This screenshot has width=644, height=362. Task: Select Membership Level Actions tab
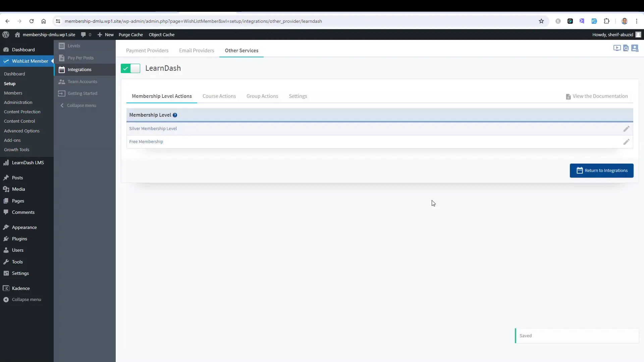tap(162, 96)
